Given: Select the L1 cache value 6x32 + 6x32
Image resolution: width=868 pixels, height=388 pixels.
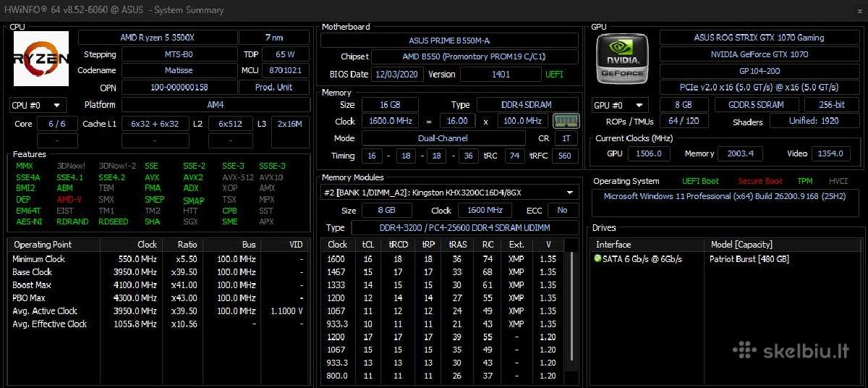Looking at the screenshot, I should (x=155, y=124).
